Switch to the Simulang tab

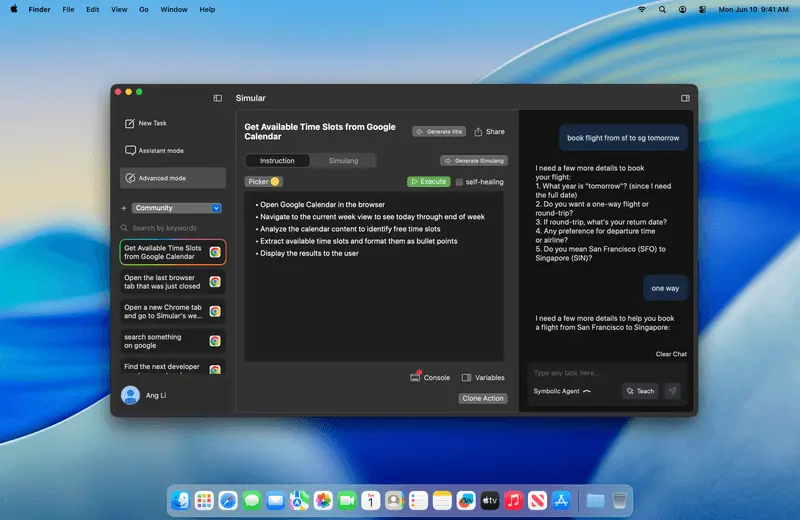tap(343, 160)
